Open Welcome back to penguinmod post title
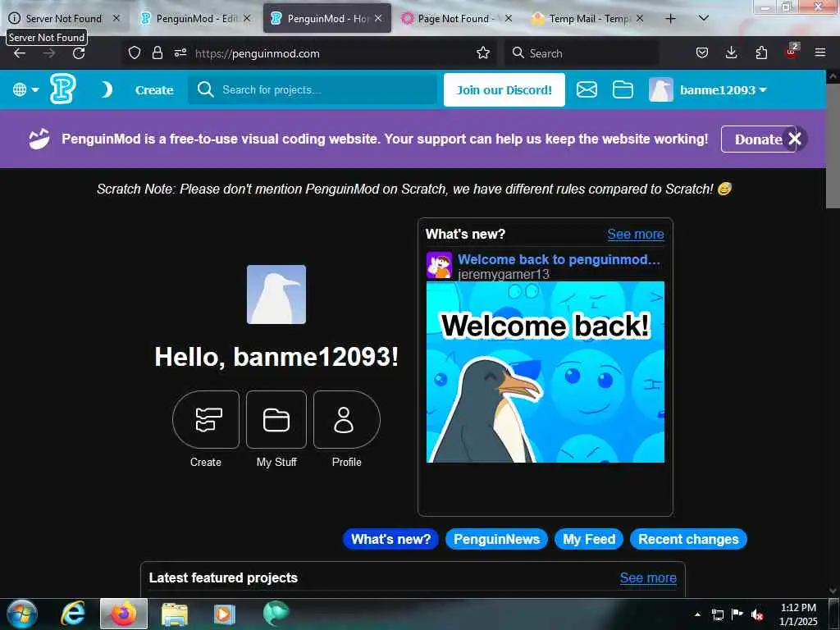The height and width of the screenshot is (630, 840). coord(559,259)
